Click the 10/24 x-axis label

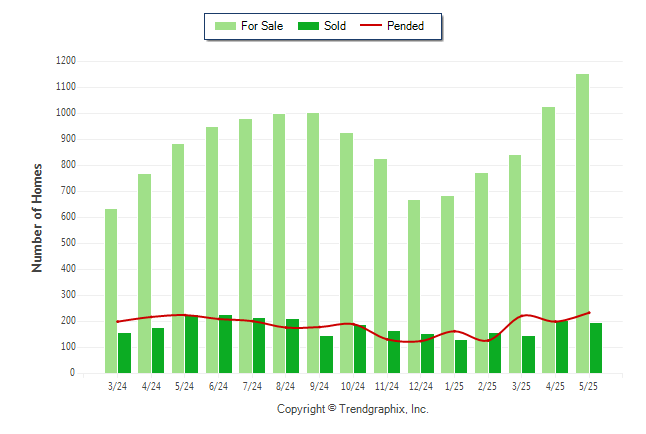click(353, 386)
